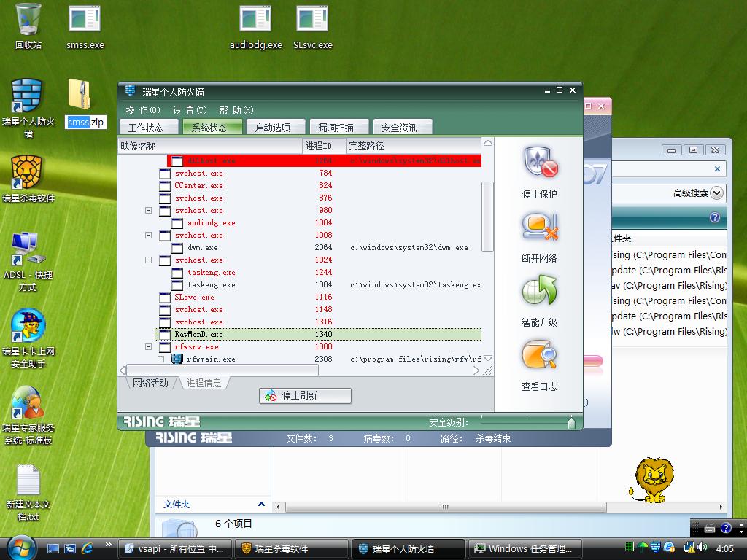Select the CCenter.exe process row
This screenshot has width=747, height=560.
tap(318, 185)
